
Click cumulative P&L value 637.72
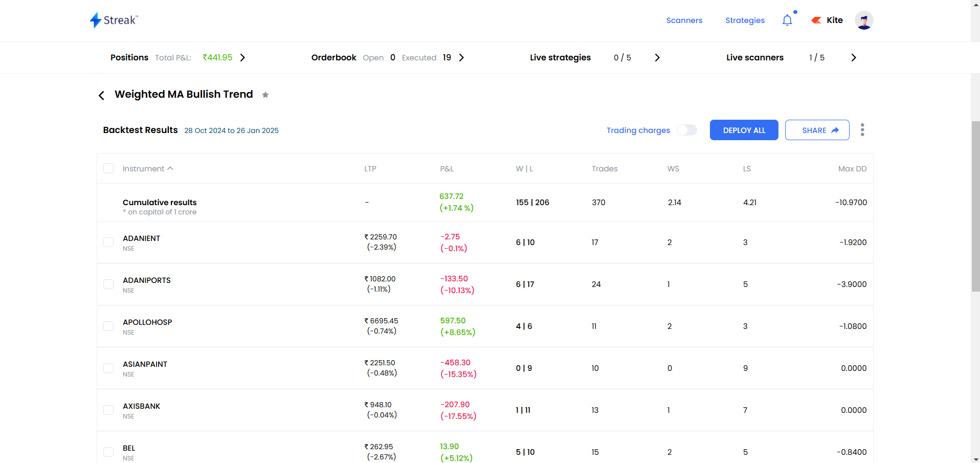click(451, 196)
